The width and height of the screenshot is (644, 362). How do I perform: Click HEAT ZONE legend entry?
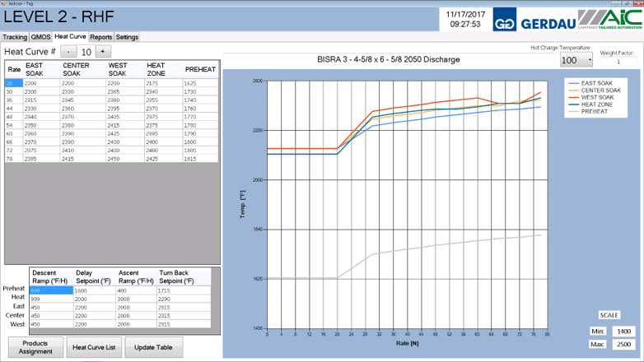coord(590,104)
